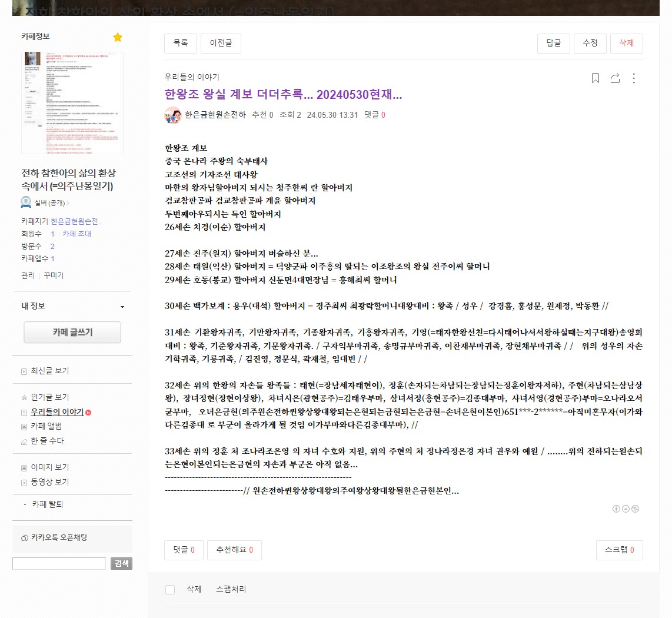Image resolution: width=672 pixels, height=618 pixels.
Task: Bookmark this post with the bookmark icon
Action: tap(596, 78)
